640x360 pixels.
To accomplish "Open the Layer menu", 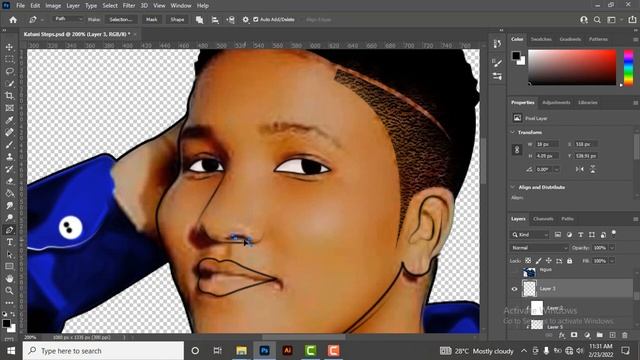I will (x=73, y=6).
